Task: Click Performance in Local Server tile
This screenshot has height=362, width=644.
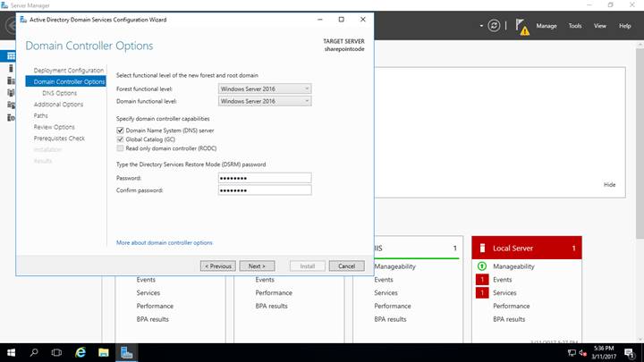Action: tap(512, 306)
